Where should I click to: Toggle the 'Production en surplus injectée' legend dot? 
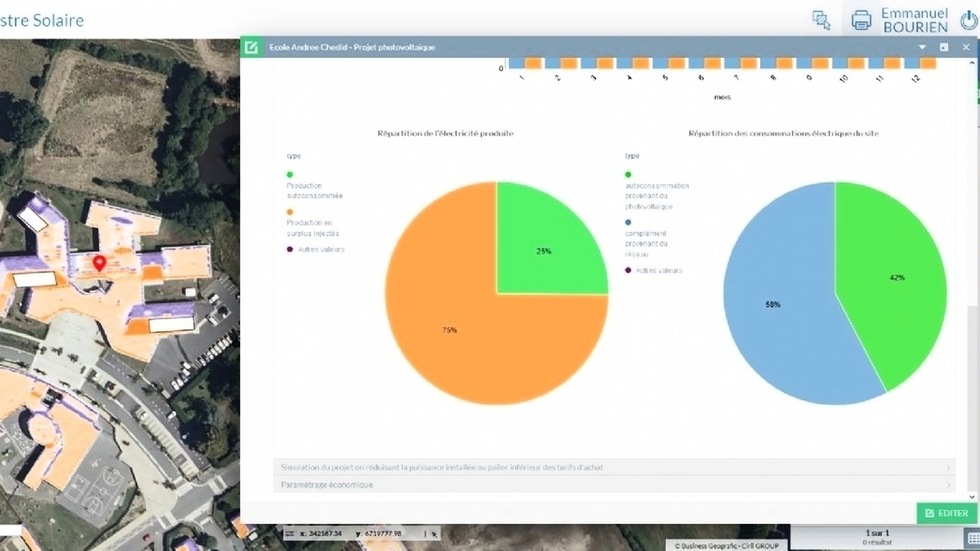290,211
